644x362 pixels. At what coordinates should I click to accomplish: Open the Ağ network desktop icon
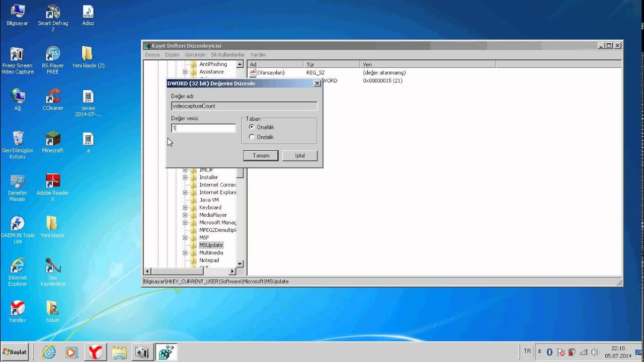[x=18, y=100]
